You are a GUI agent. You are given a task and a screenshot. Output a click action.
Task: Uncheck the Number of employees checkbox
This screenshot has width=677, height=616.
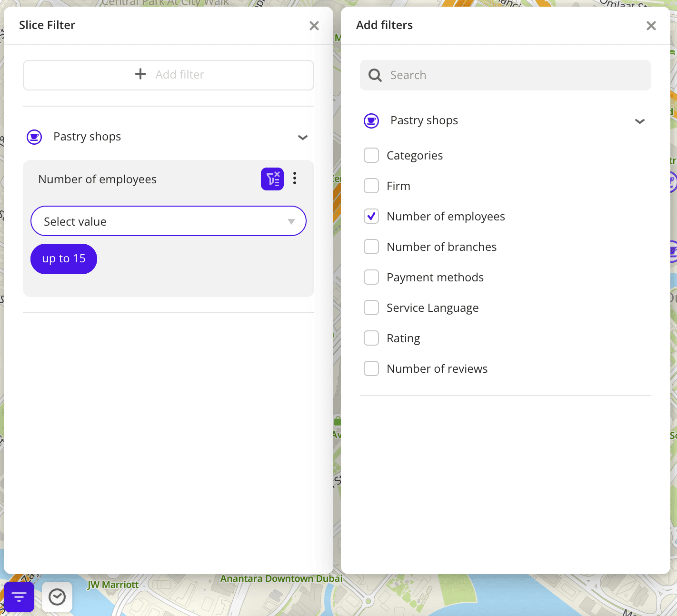[371, 217]
